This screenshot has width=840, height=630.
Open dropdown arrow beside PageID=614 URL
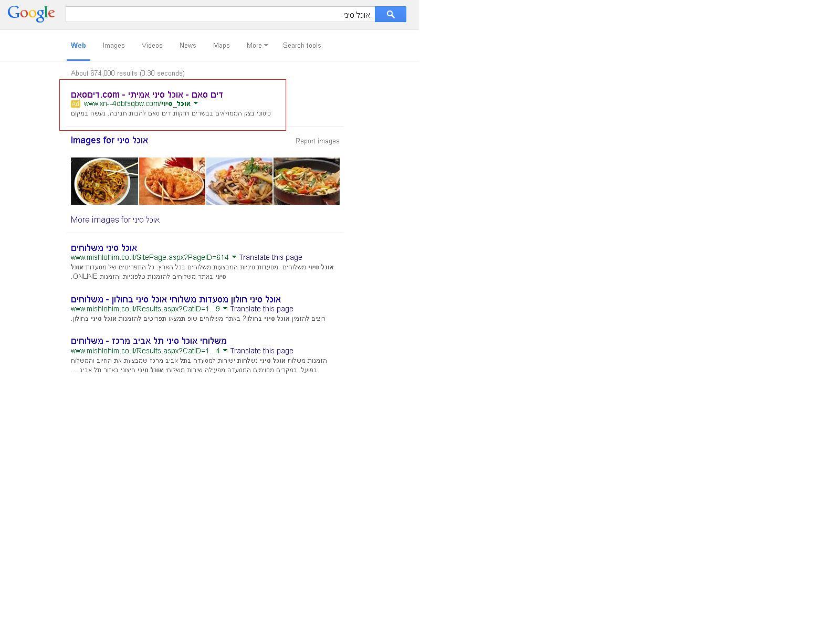pyautogui.click(x=234, y=257)
